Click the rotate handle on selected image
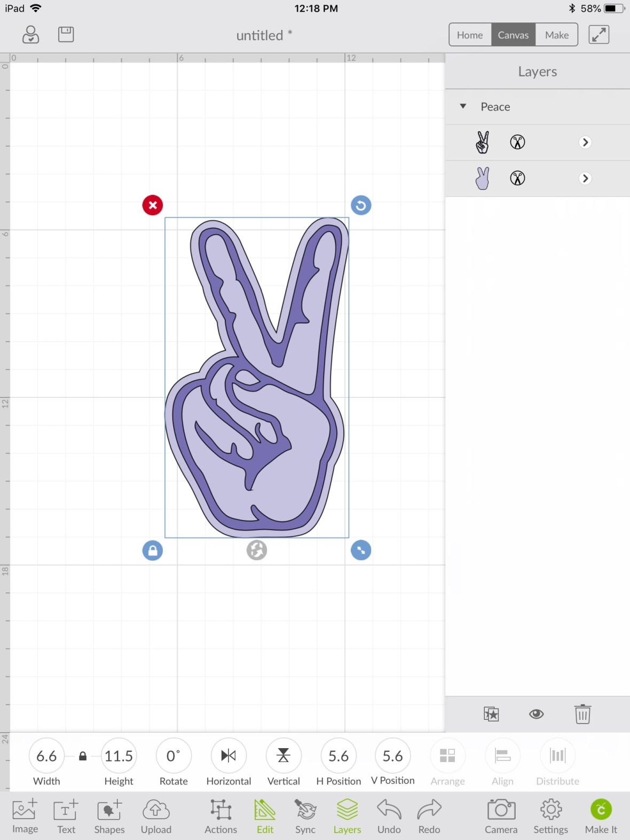 pos(361,205)
